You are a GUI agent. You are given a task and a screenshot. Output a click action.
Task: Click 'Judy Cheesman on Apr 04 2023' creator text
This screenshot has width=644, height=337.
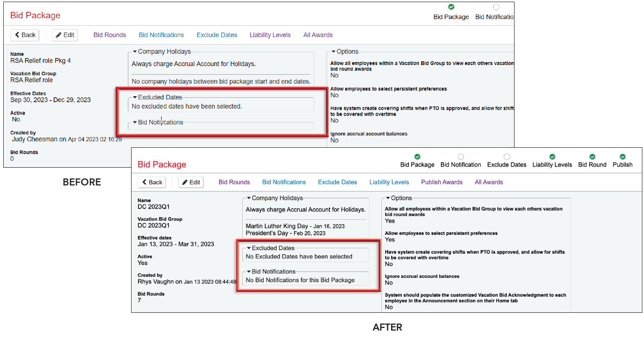pyautogui.click(x=67, y=139)
